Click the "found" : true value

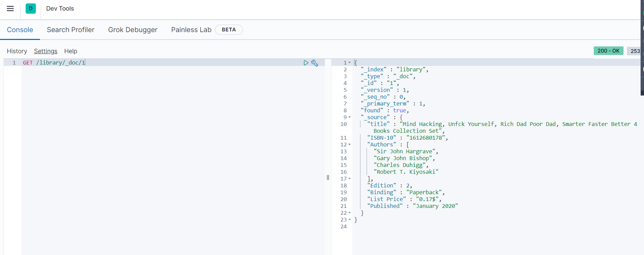[x=399, y=111]
